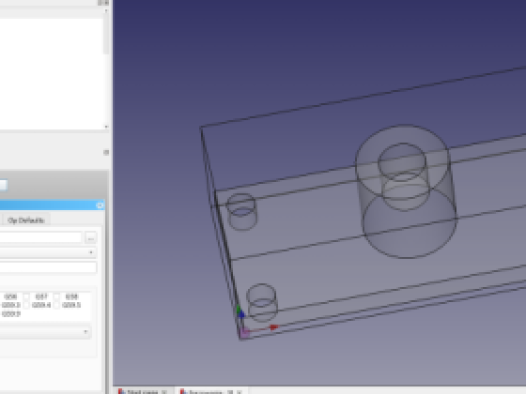Open the dropdown below the G-code checkboxes
The image size is (526, 394).
pos(45,332)
